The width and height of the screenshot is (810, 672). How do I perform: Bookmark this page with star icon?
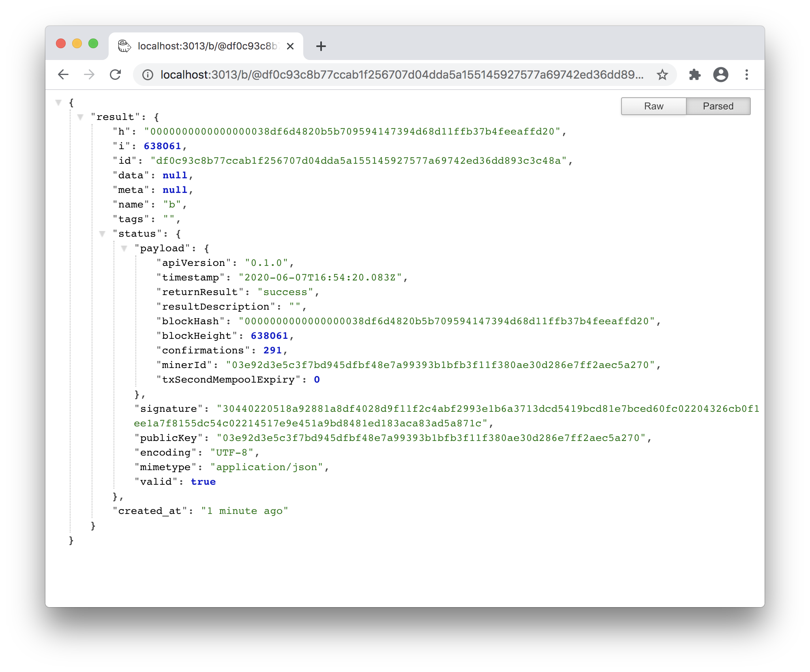coord(662,75)
